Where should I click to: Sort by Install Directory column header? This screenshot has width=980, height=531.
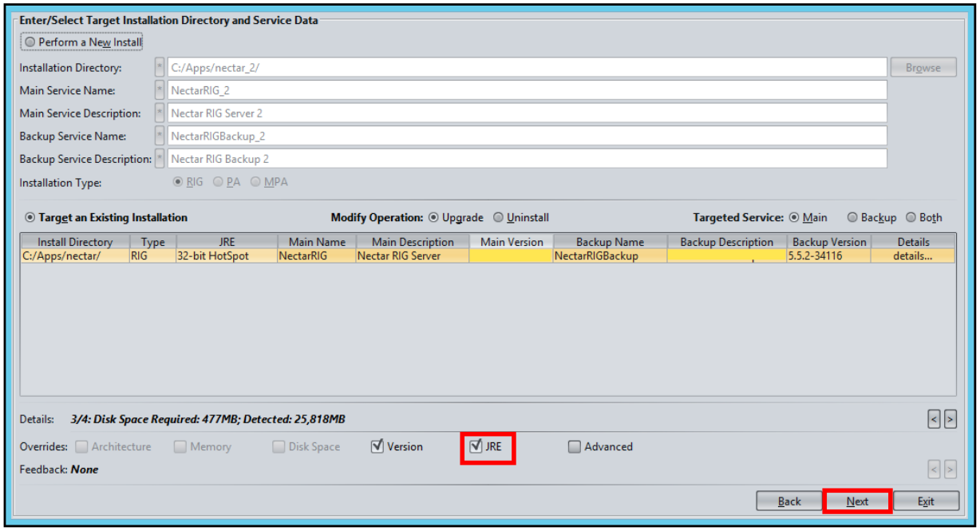coord(75,242)
